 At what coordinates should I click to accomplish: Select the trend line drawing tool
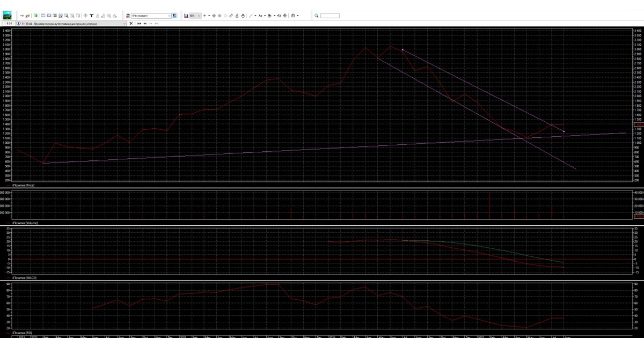[251, 16]
